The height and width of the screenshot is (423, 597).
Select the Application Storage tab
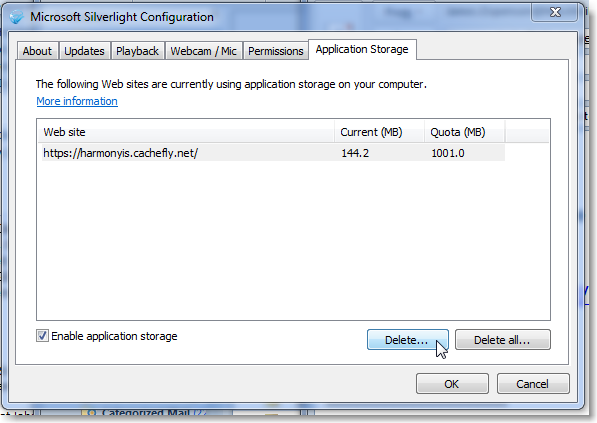(362, 49)
